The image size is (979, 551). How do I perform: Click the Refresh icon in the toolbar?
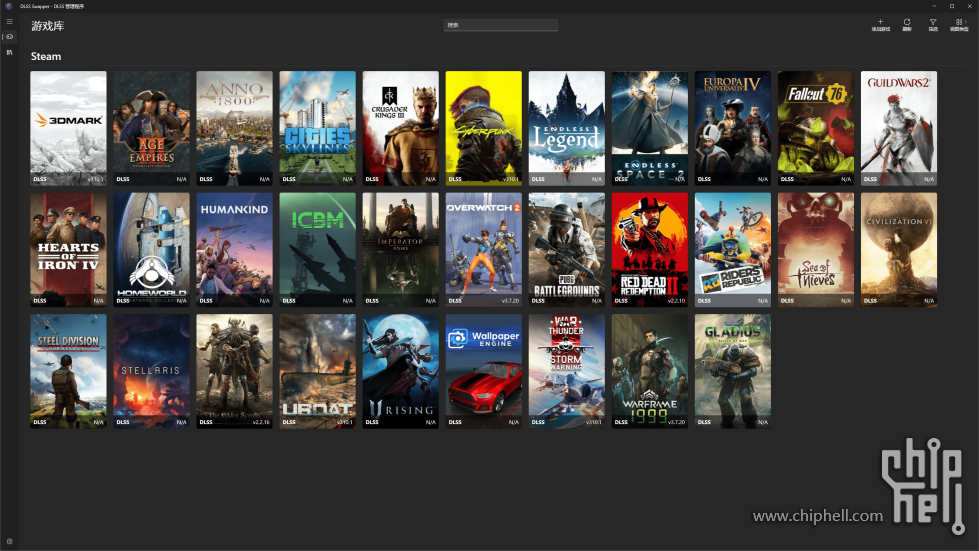coord(907,24)
